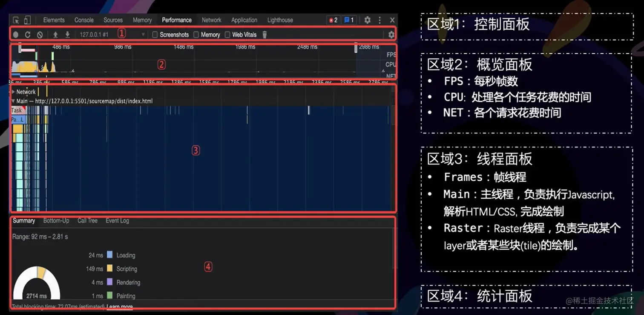
Task: Save the profile using the download arrow
Action: 67,35
